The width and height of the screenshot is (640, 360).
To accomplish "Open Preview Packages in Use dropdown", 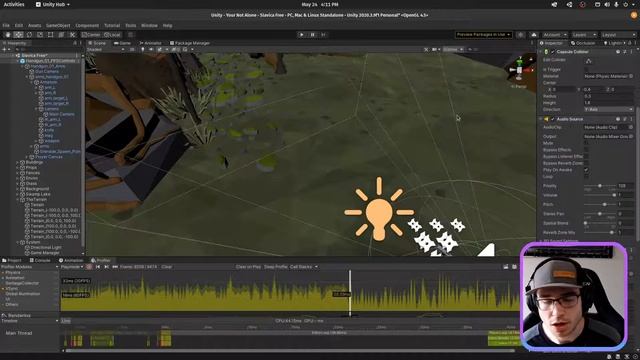I will point(484,35).
